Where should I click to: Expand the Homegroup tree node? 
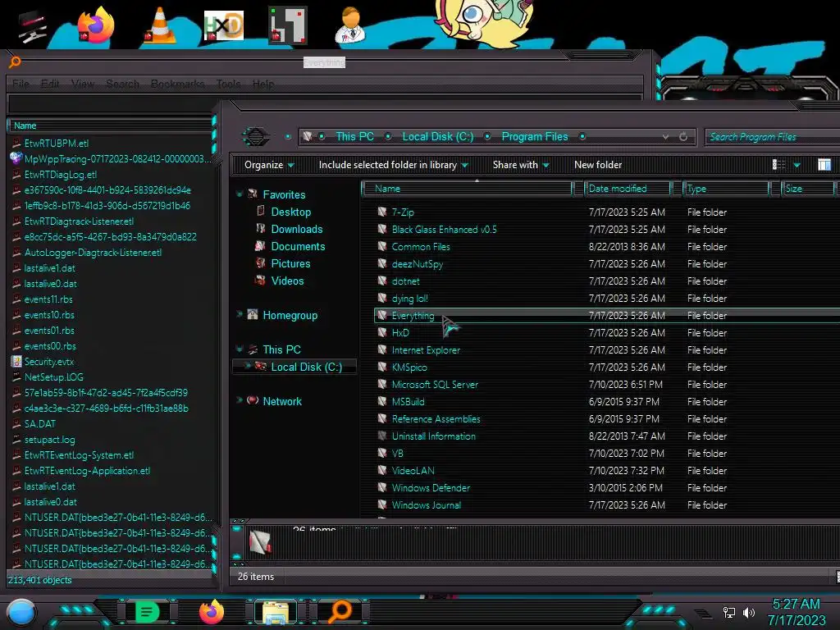coord(239,314)
